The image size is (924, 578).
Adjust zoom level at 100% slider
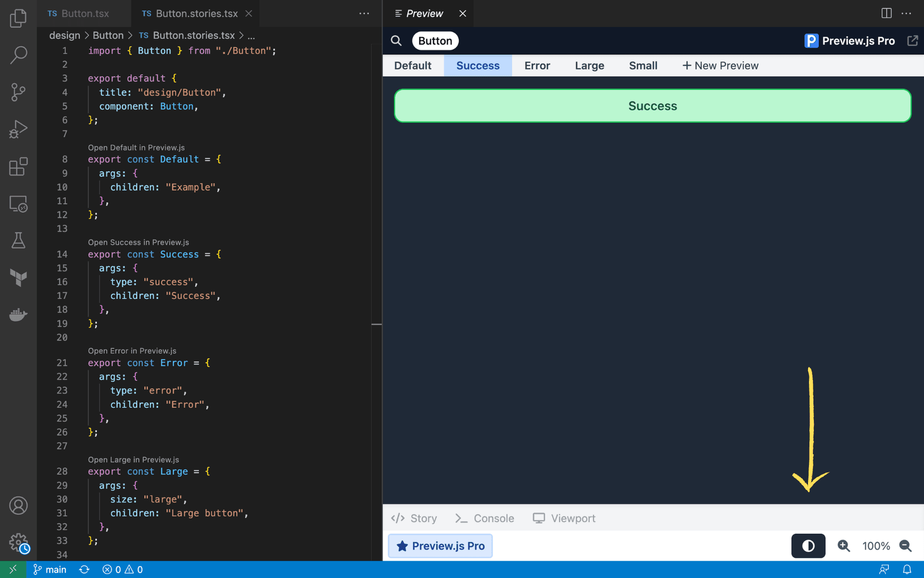875,545
